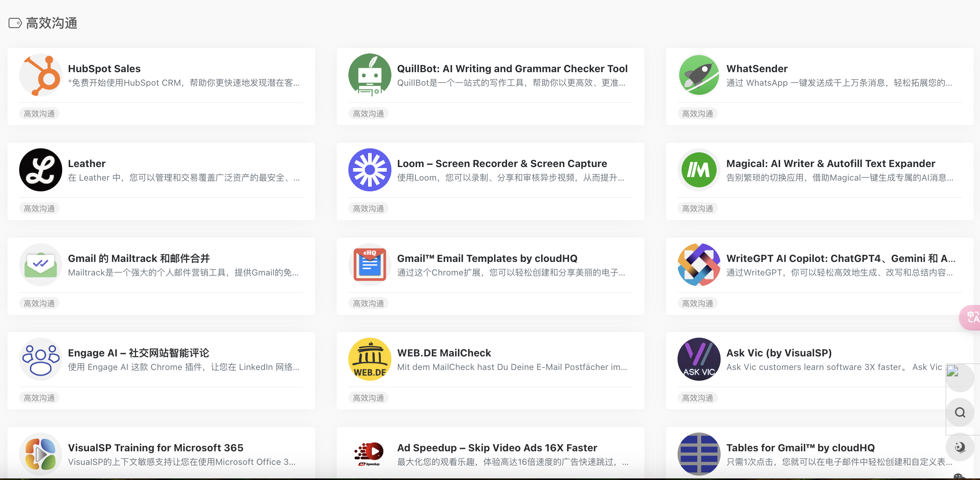Viewport: 980px width, 480px height.
Task: Open Ask Vic (by VisualSP) title
Action: click(779, 353)
